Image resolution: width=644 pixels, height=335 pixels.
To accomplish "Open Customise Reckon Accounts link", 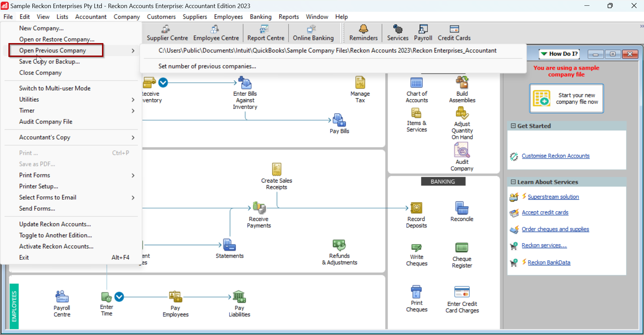I will pos(555,156).
